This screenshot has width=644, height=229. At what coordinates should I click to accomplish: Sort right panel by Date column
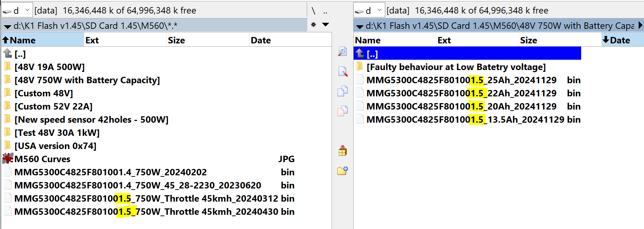623,40
